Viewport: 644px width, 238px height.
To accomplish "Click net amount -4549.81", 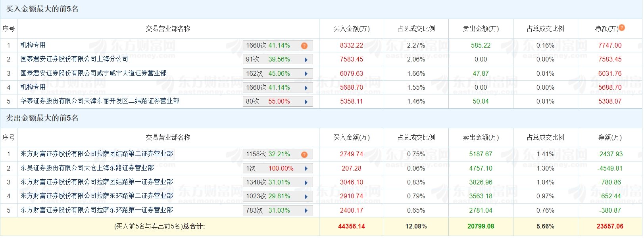I will pyautogui.click(x=610, y=169).
